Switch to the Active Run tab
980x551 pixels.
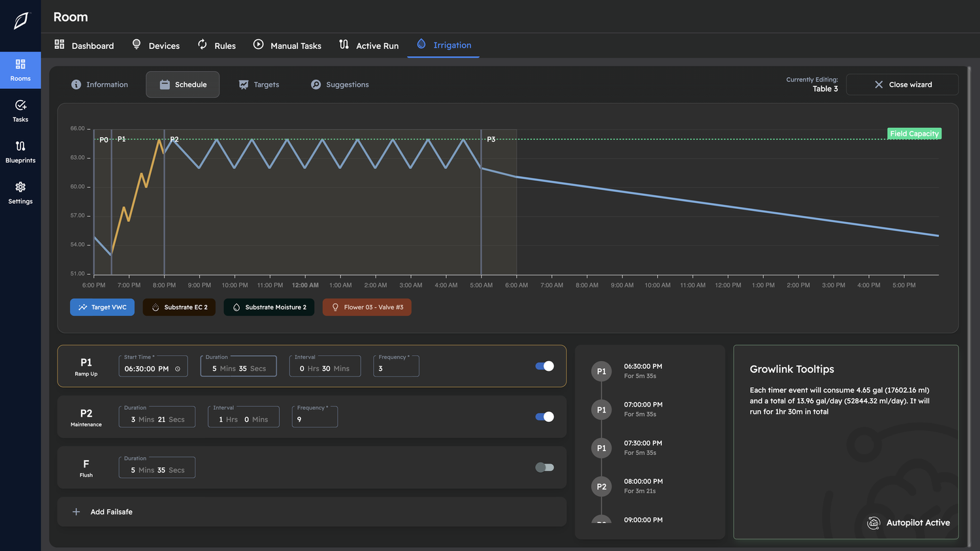click(x=368, y=45)
